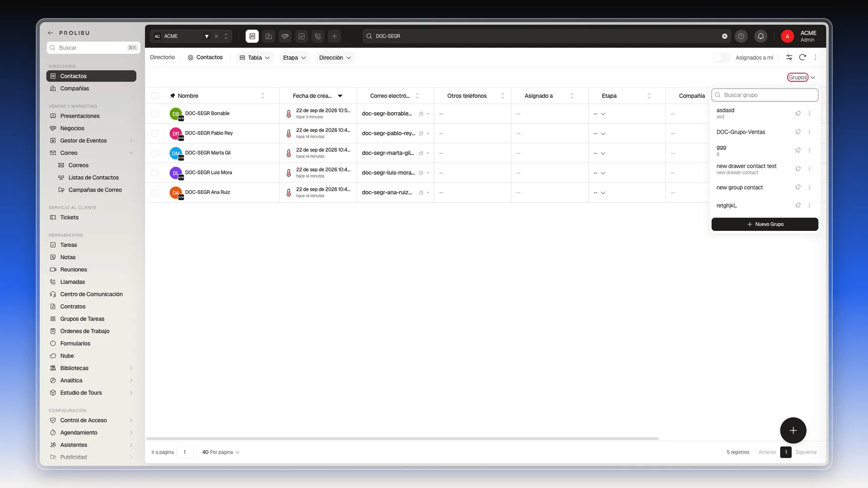Open the notifications bell icon
Image resolution: width=868 pixels, height=488 pixels.
point(761,36)
